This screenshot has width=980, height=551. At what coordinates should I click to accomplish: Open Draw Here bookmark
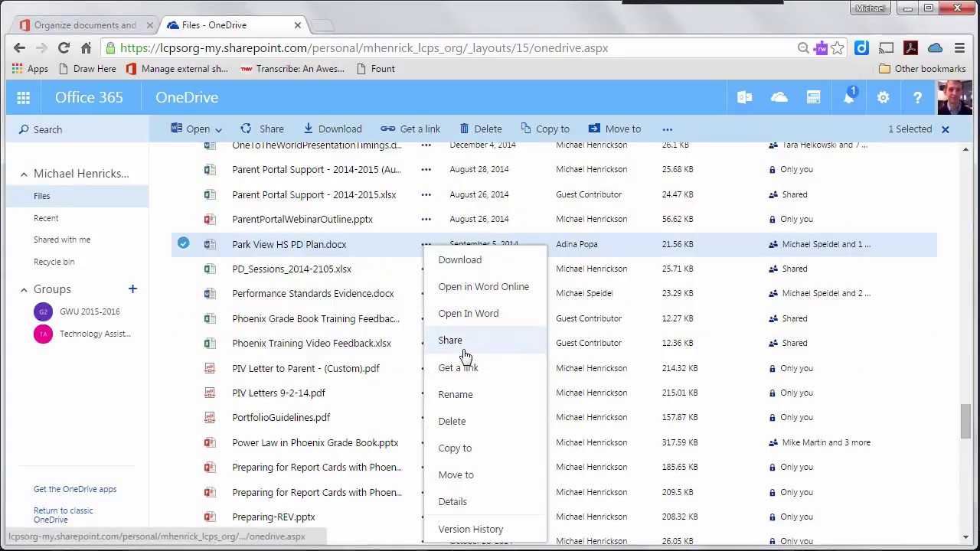(x=87, y=69)
